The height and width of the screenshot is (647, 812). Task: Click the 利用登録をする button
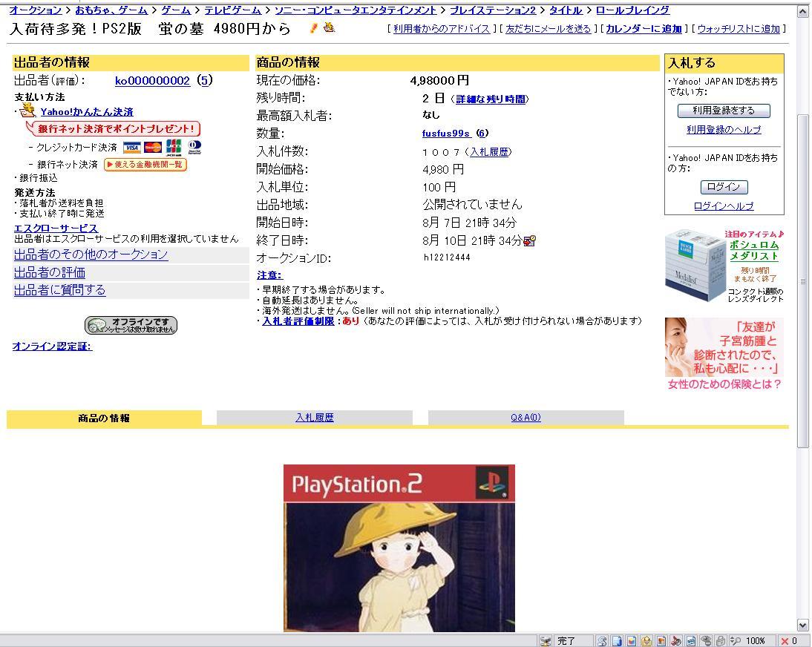724,111
